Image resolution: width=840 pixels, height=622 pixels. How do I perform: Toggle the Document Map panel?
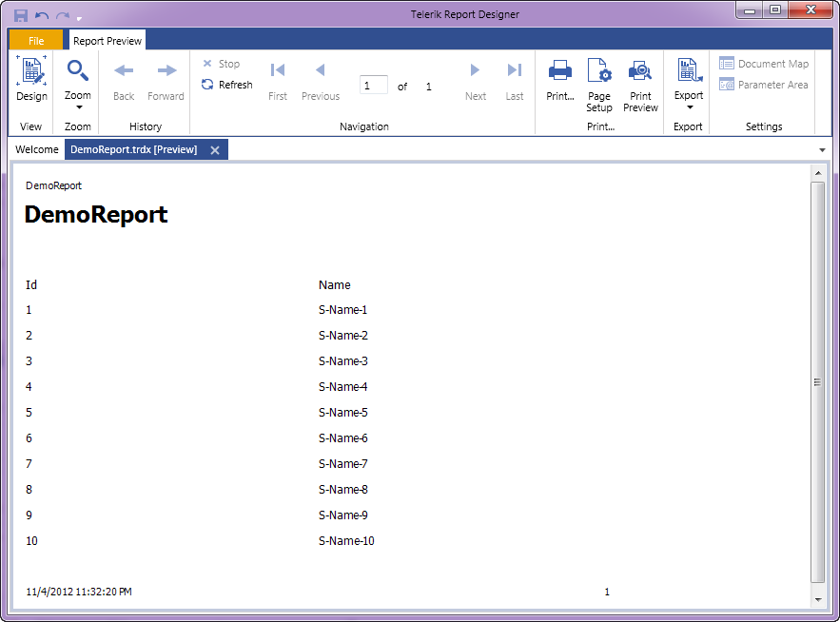click(764, 64)
